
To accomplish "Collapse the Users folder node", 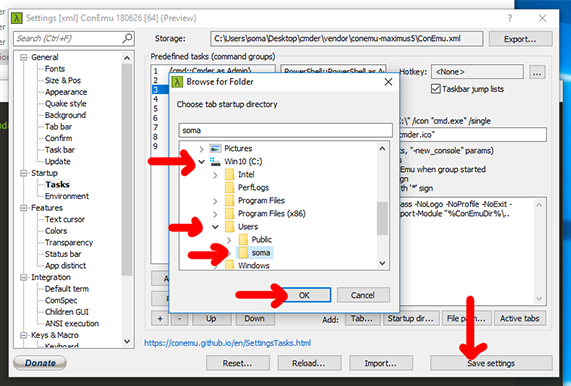I will pyautogui.click(x=215, y=227).
